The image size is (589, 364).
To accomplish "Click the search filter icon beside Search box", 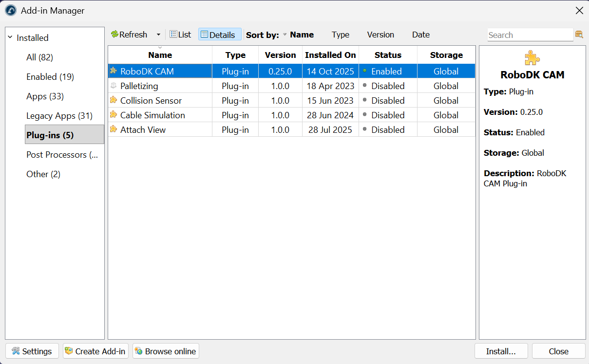I will 579,35.
